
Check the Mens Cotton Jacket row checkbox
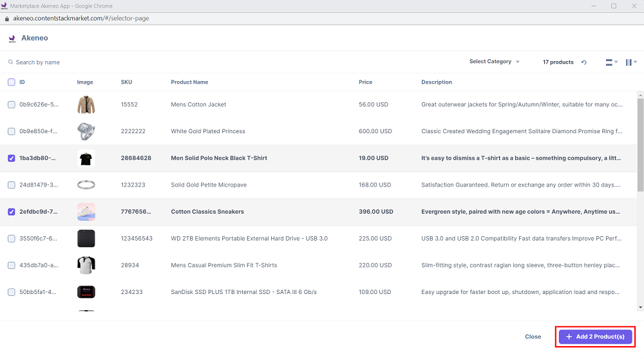[x=12, y=105]
